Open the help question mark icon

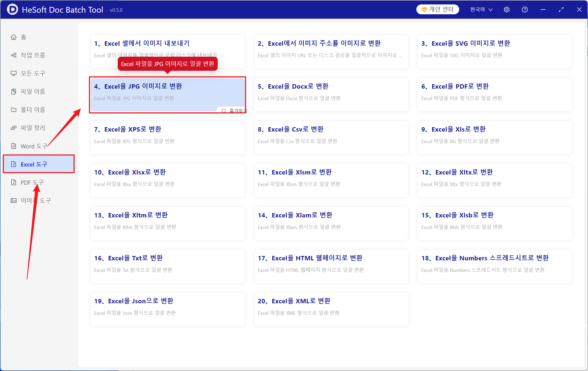pyautogui.click(x=525, y=10)
